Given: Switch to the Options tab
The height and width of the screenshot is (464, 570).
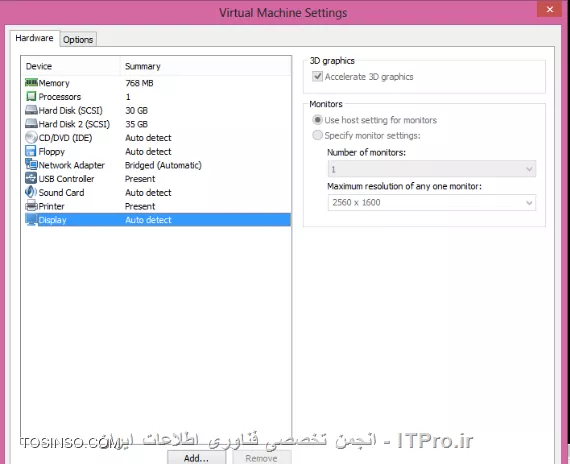Looking at the screenshot, I should 78,40.
